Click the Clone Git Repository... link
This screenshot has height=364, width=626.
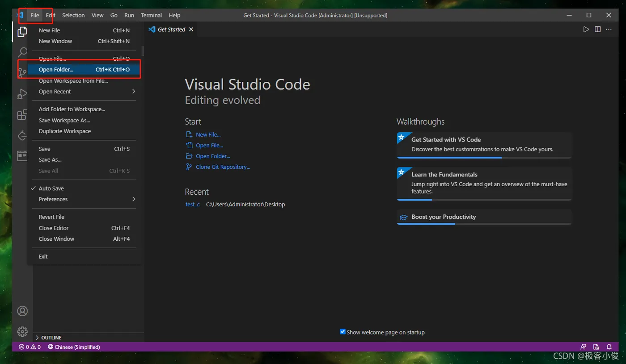point(223,167)
